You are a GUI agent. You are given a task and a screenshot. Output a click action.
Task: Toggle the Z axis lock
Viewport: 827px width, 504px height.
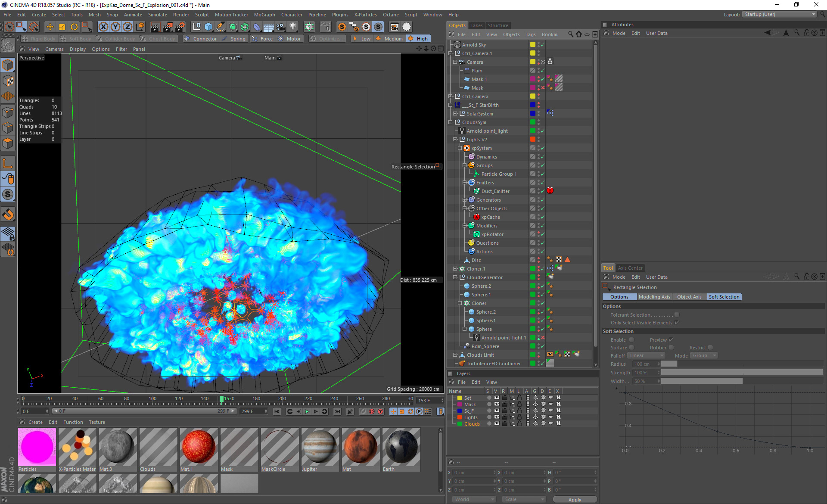click(127, 27)
